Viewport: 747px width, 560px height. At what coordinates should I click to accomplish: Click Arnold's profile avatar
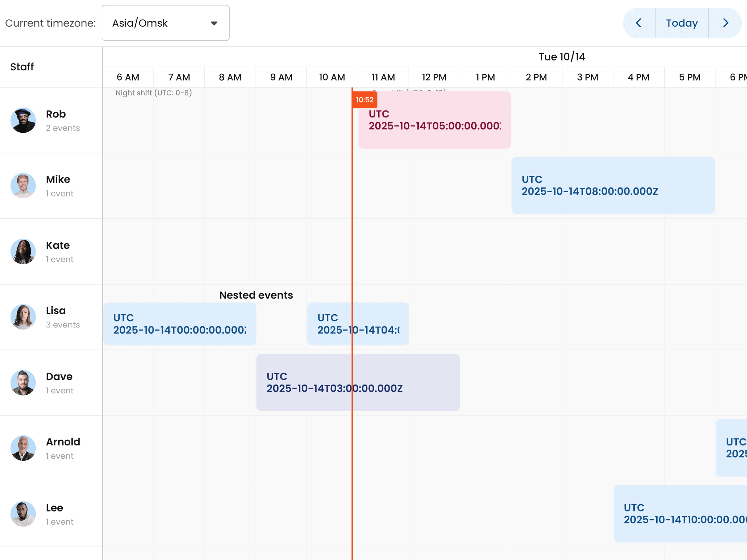pos(23,448)
